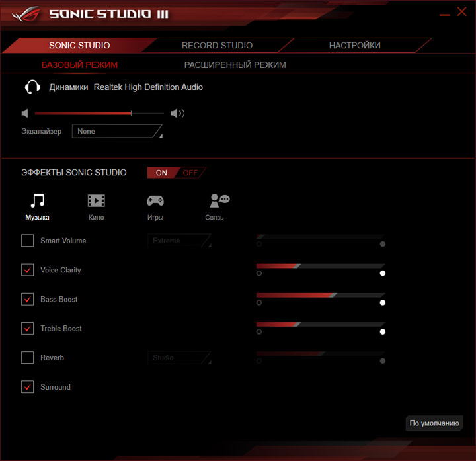The height and width of the screenshot is (461, 476).
Task: Open the Reverb Studio dropdown
Action: tap(179, 358)
